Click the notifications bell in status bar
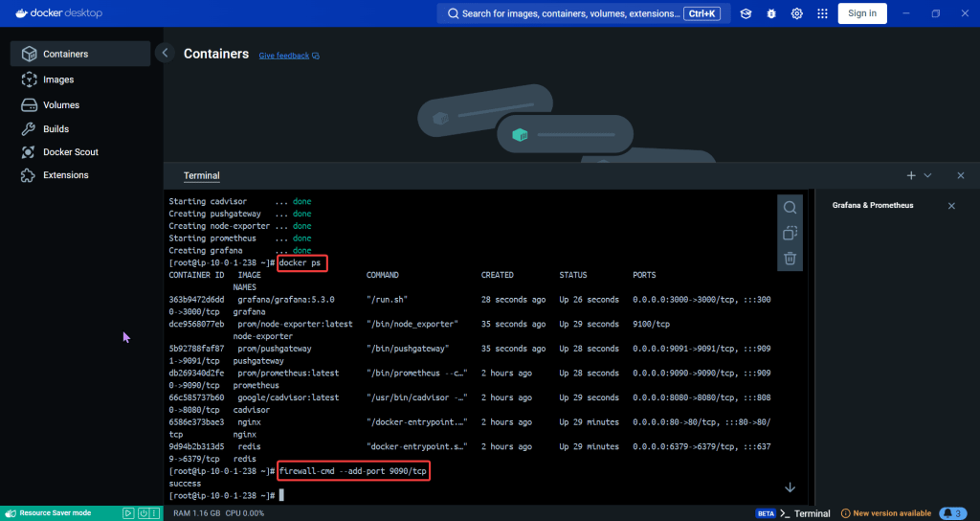Viewport: 980px width, 521px height. (951, 513)
